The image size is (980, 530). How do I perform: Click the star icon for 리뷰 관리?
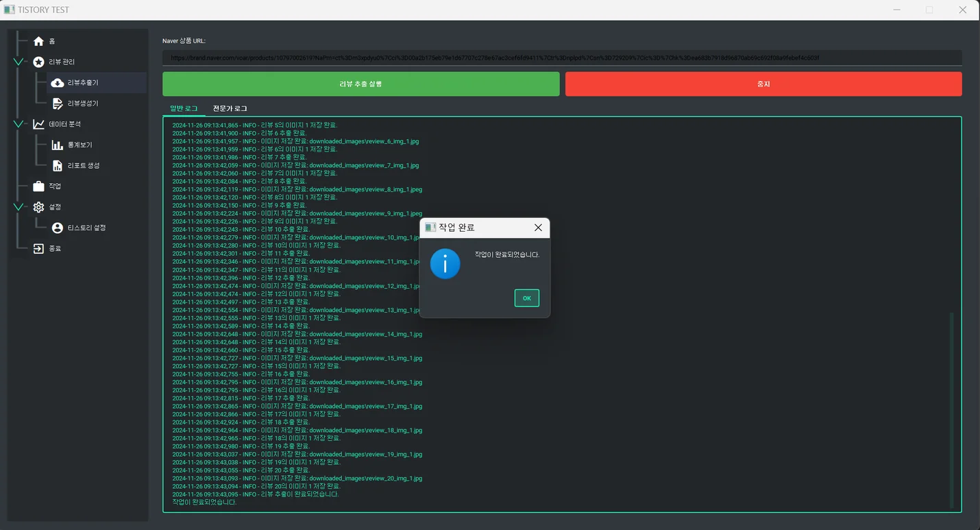pos(38,62)
